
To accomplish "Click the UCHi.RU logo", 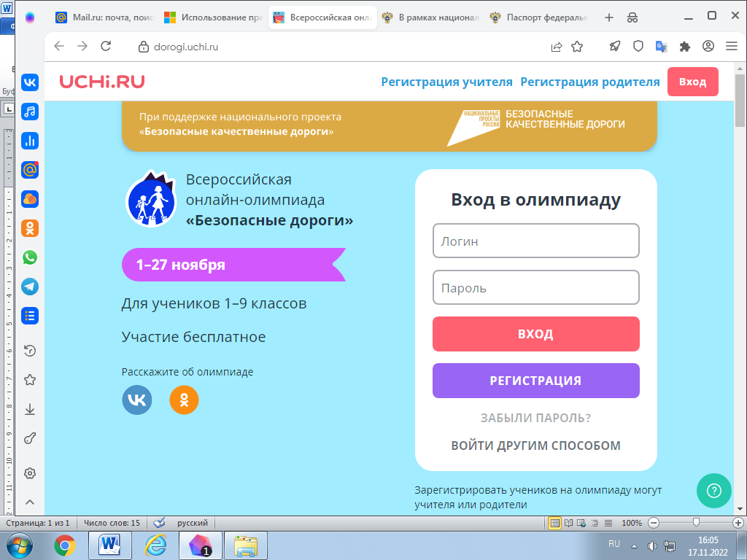I will click(x=102, y=82).
